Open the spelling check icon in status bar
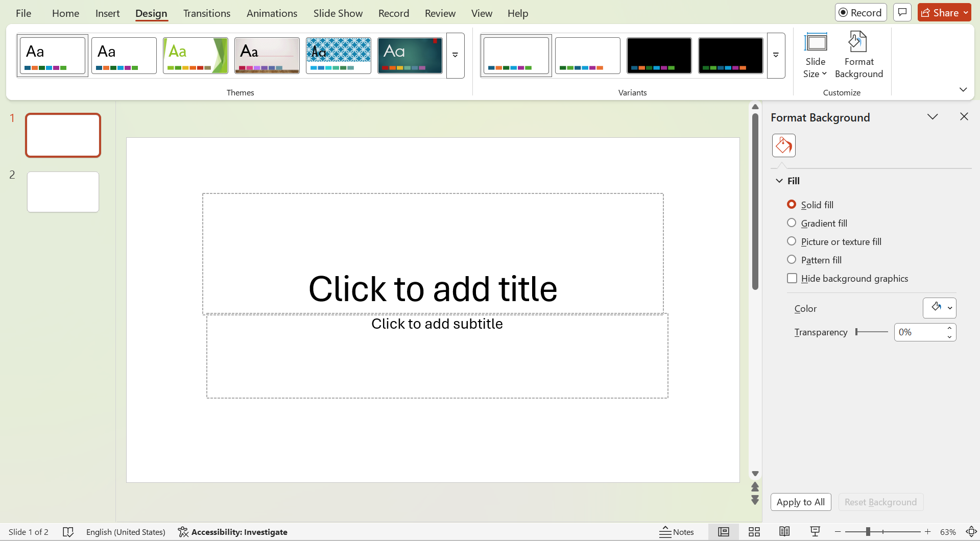980x541 pixels. [68, 532]
